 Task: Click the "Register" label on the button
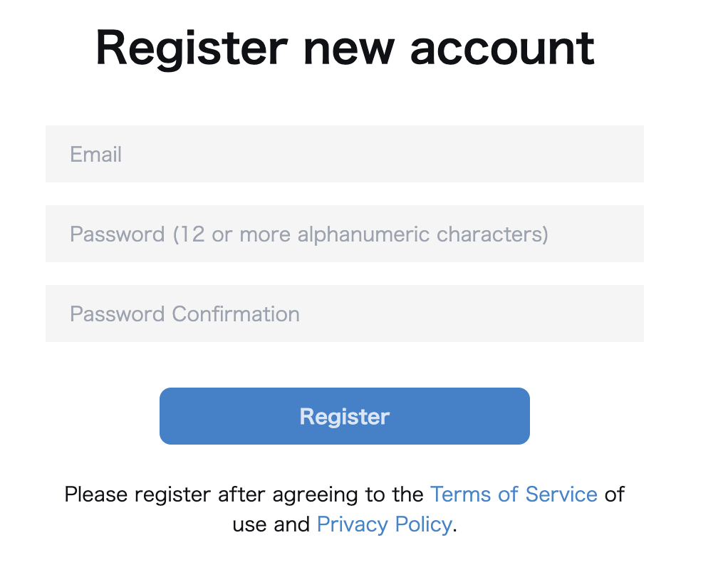(345, 416)
